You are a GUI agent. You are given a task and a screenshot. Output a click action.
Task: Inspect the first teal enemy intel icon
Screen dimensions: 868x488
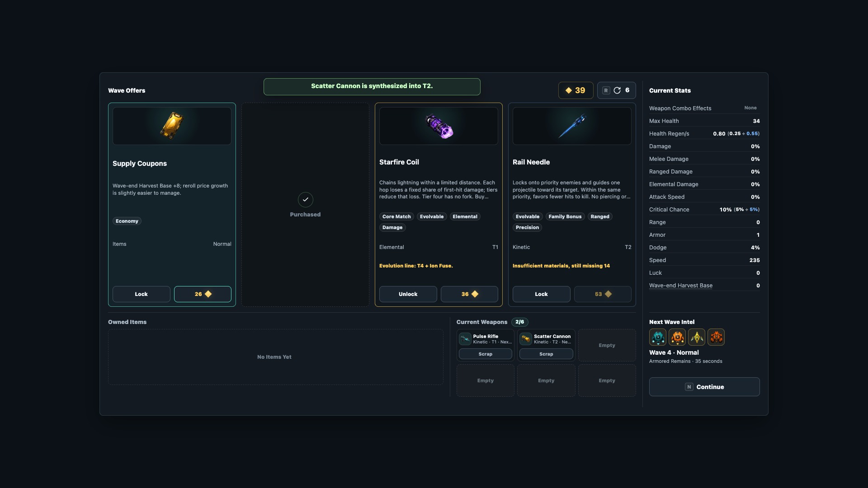pos(658,337)
